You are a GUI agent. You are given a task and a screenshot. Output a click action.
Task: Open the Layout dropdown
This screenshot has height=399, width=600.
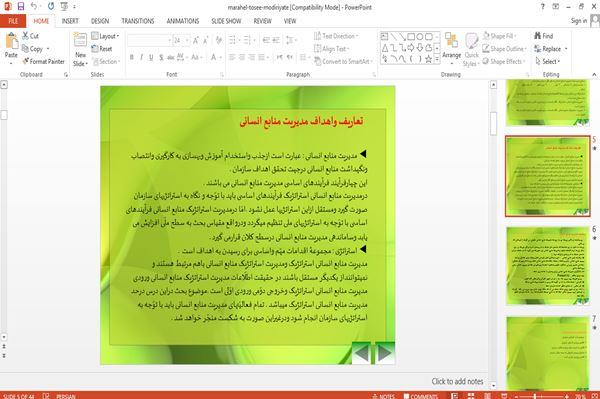105,36
